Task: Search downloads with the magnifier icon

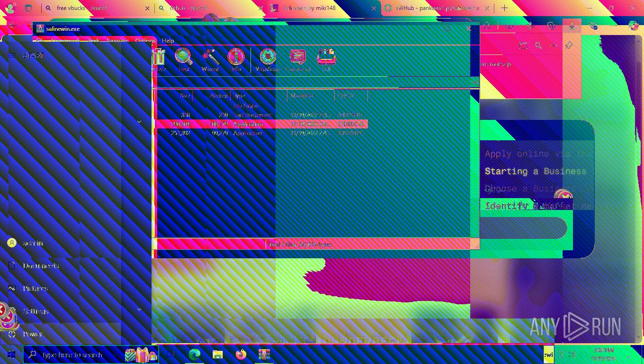Action: click(538, 45)
